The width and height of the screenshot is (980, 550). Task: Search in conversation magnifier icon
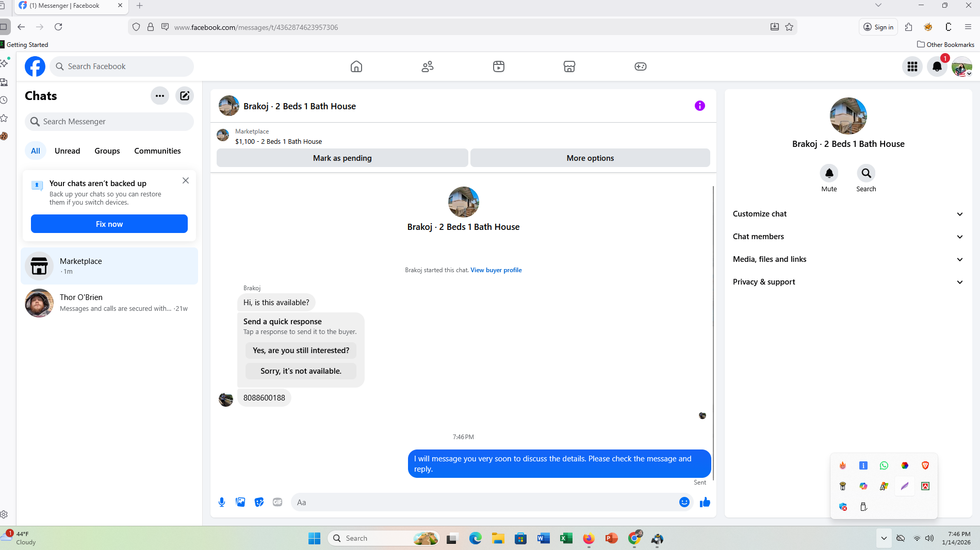pyautogui.click(x=867, y=173)
